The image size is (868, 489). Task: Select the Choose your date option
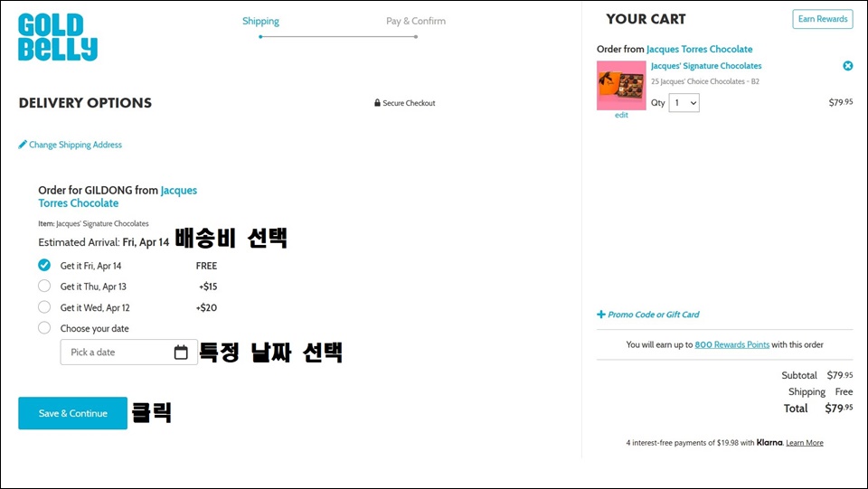pos(44,327)
